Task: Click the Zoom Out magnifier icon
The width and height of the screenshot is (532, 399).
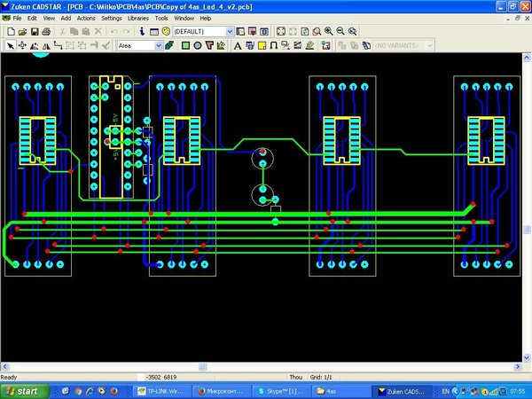Action: tap(340, 32)
